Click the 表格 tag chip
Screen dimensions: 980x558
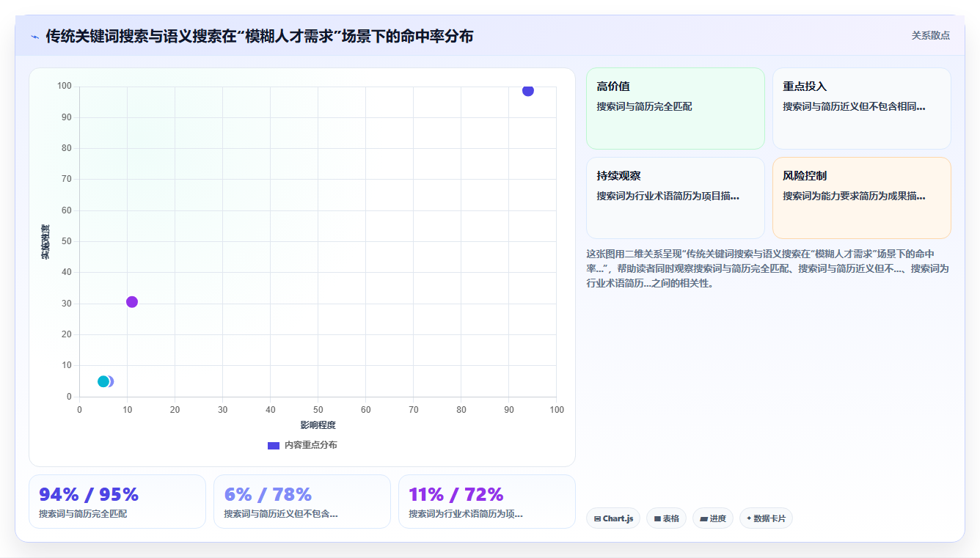666,518
